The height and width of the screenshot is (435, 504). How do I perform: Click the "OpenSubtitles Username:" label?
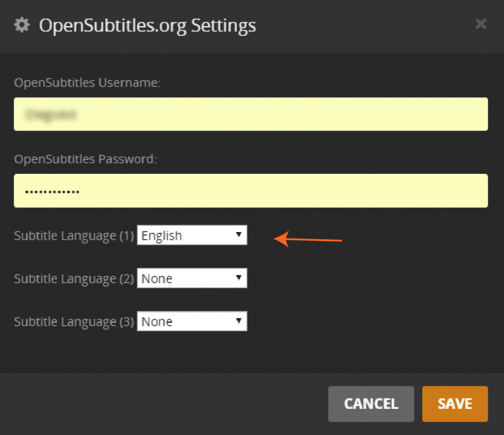pyautogui.click(x=87, y=83)
